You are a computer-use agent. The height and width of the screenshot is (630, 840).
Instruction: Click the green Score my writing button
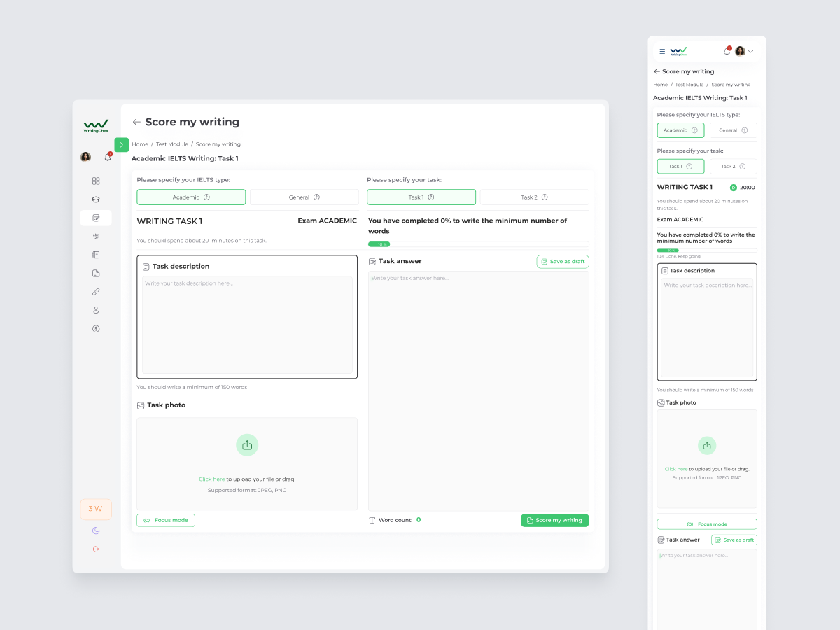[x=555, y=520]
